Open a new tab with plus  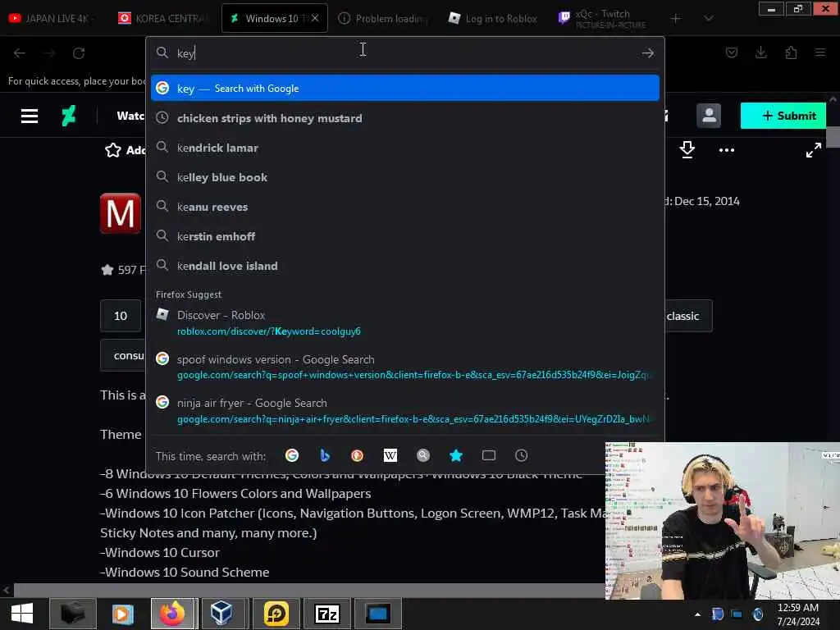tap(676, 18)
